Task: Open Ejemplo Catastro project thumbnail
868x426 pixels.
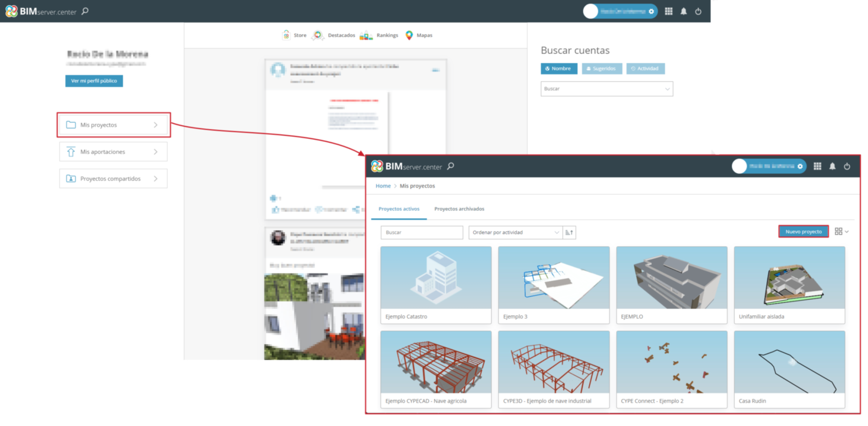Action: click(436, 278)
